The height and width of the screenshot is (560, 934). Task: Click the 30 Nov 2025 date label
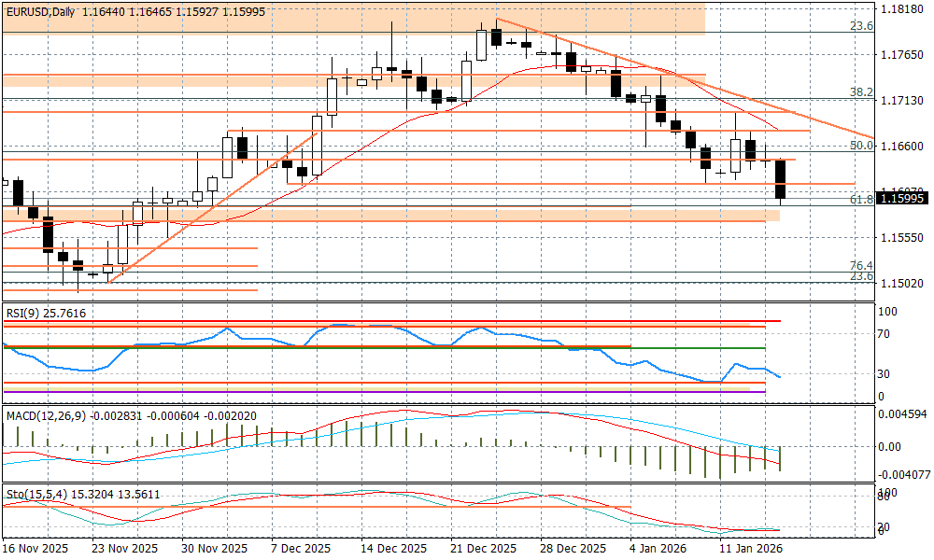(x=214, y=548)
